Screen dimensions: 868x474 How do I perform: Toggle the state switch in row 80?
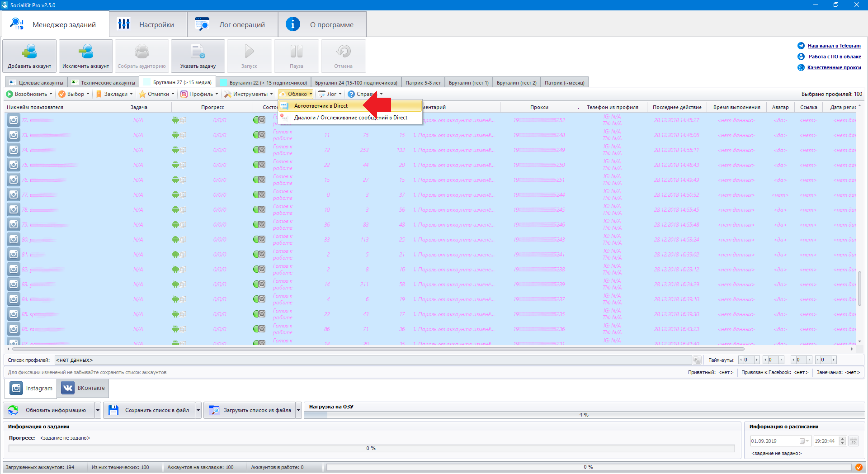(259, 239)
